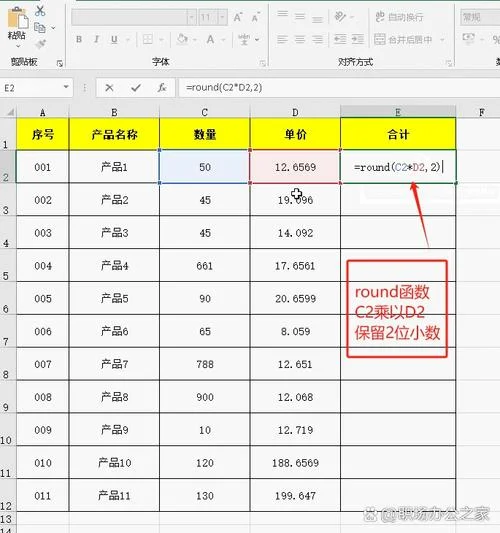
Task: Click the Middle Align icon
Action: [x=300, y=16]
